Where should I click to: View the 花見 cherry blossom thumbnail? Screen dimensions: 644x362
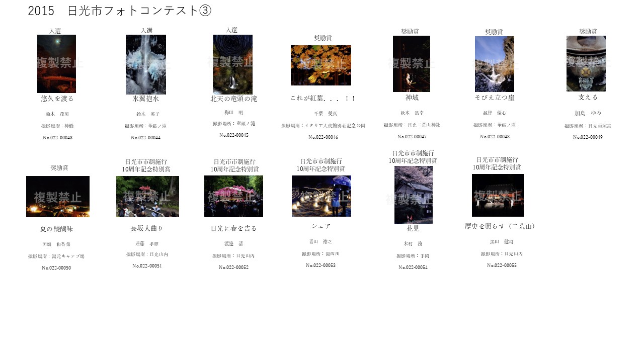[x=413, y=196]
